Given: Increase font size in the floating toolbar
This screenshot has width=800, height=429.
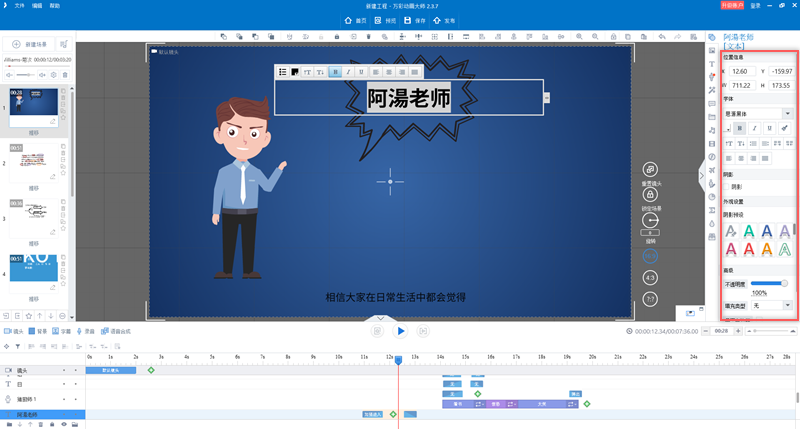Looking at the screenshot, I should point(307,72).
